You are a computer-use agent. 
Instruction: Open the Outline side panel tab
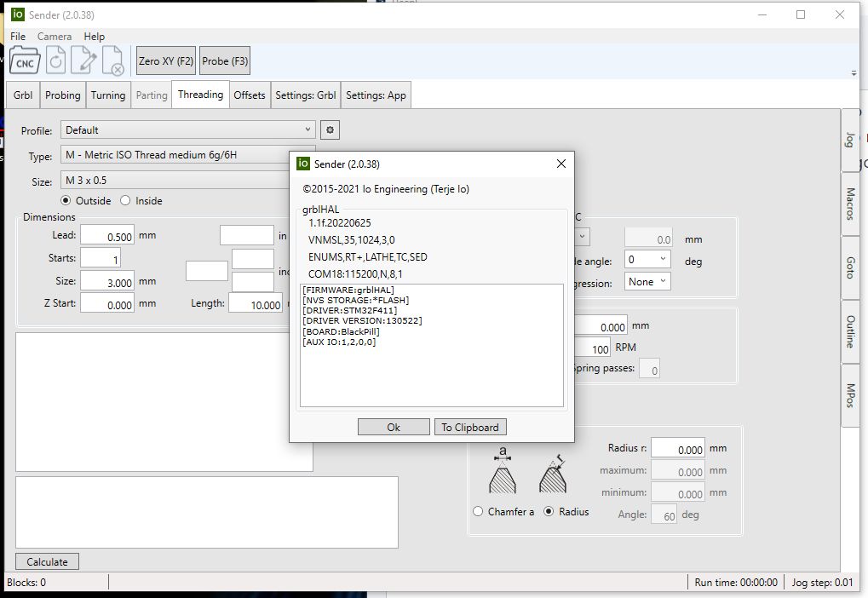[850, 331]
